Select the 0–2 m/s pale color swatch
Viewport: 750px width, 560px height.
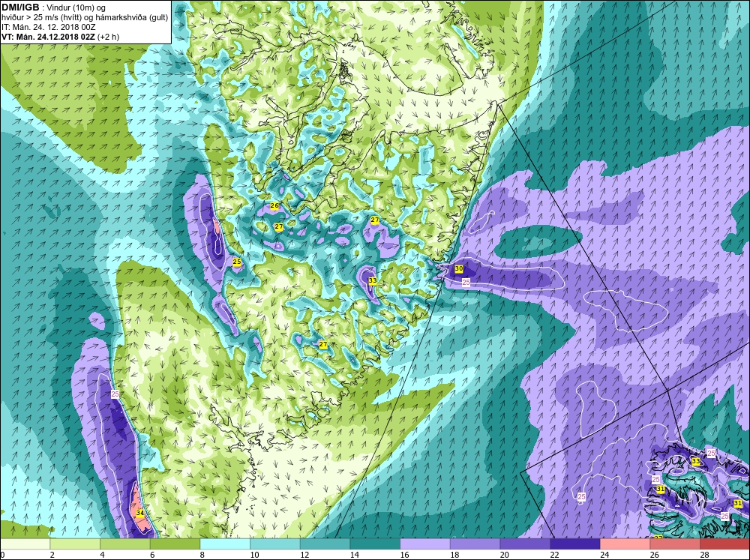(25, 544)
